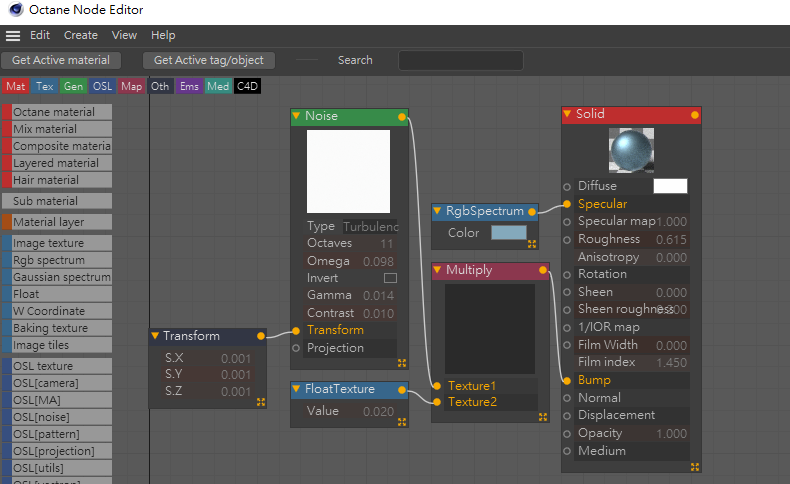Viewport: 790px width, 484px height.
Task: Collapse the Noise node triangle
Action: [x=296, y=116]
